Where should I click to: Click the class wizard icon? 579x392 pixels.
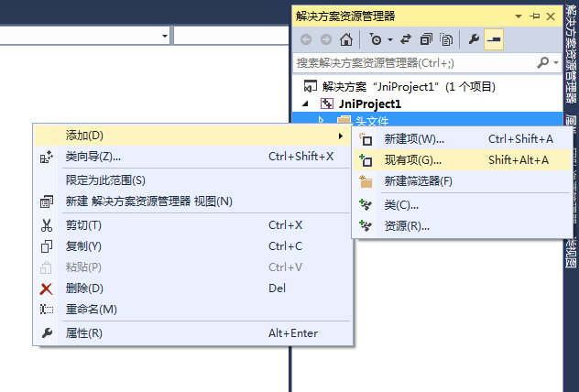[x=47, y=157]
